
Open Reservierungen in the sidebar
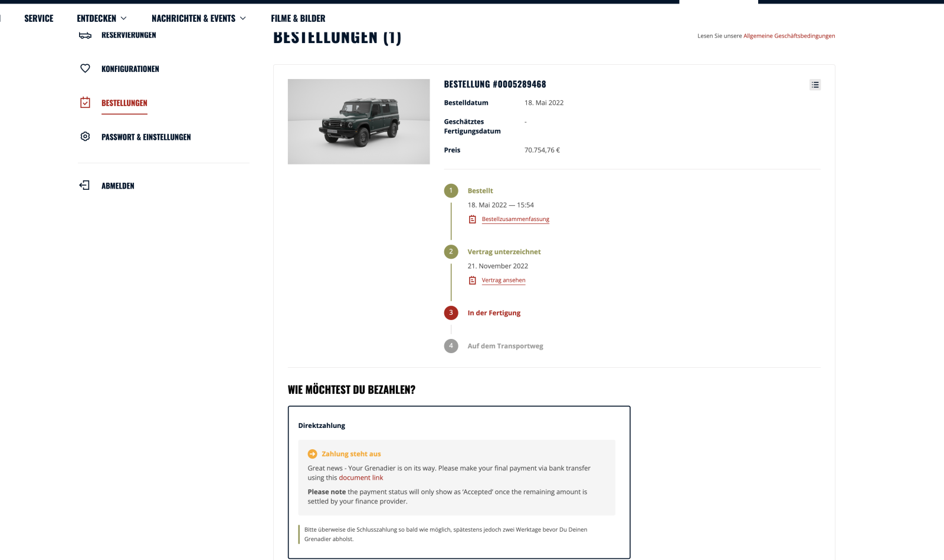coord(129,35)
